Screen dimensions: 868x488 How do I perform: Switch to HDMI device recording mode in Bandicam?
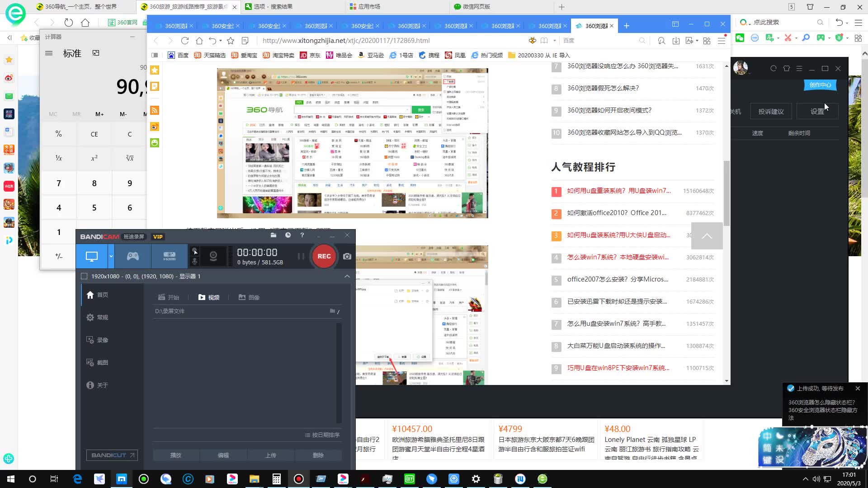pyautogui.click(x=170, y=256)
